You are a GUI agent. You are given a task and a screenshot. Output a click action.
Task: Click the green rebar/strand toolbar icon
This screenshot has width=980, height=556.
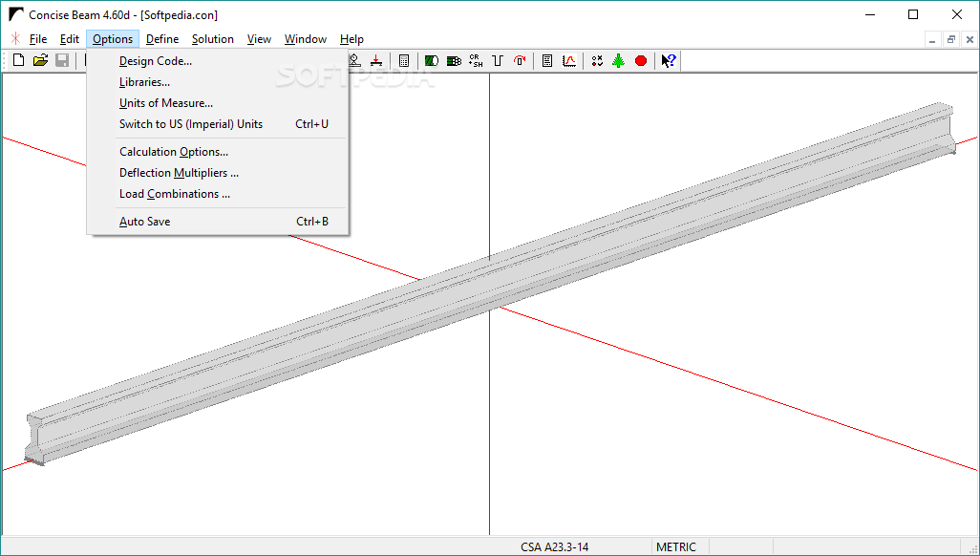(455, 61)
